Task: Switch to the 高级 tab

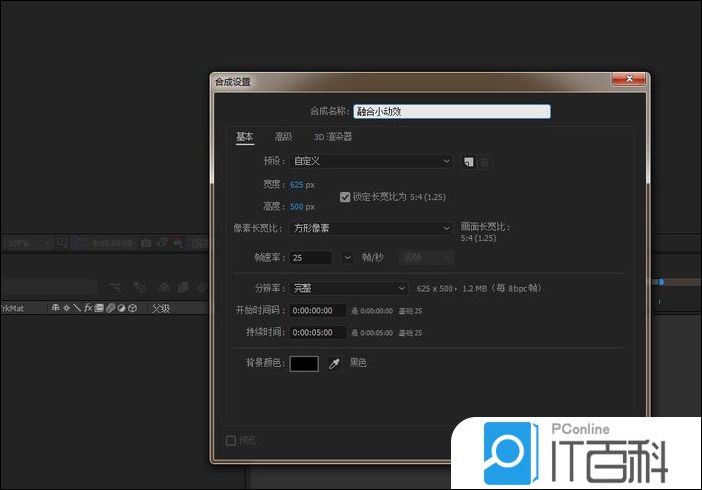Action: click(283, 137)
